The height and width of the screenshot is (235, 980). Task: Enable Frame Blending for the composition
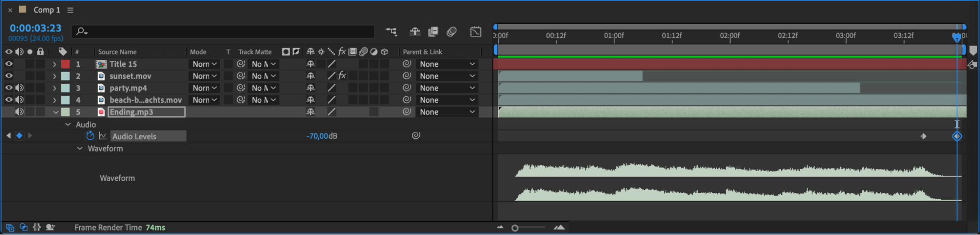pyautogui.click(x=433, y=32)
